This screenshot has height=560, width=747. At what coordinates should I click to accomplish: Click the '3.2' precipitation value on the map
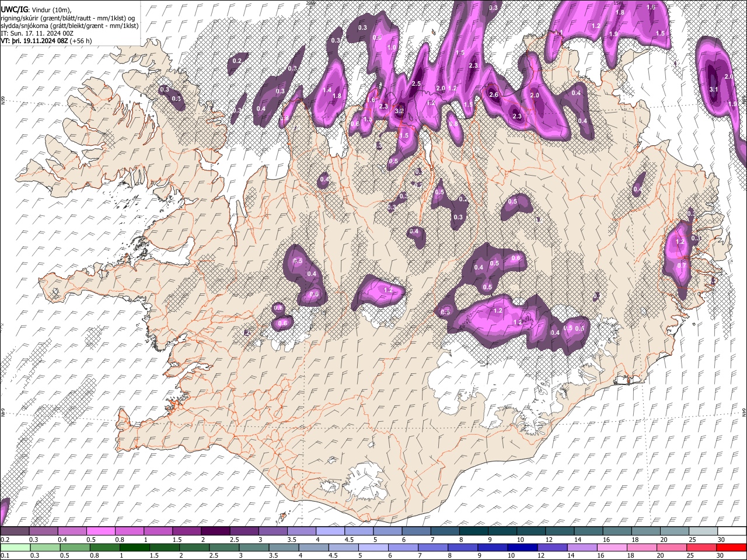(399, 110)
